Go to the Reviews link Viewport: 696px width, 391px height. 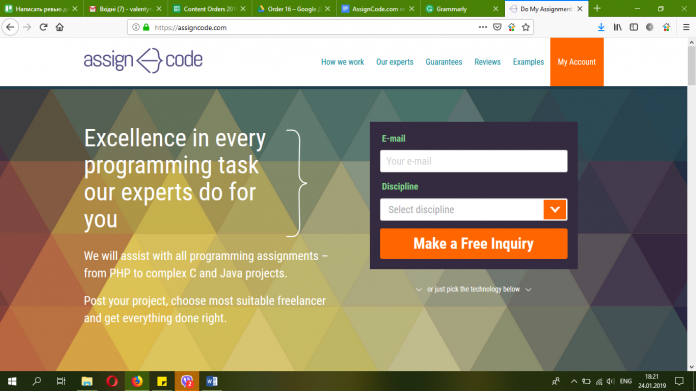(x=487, y=62)
